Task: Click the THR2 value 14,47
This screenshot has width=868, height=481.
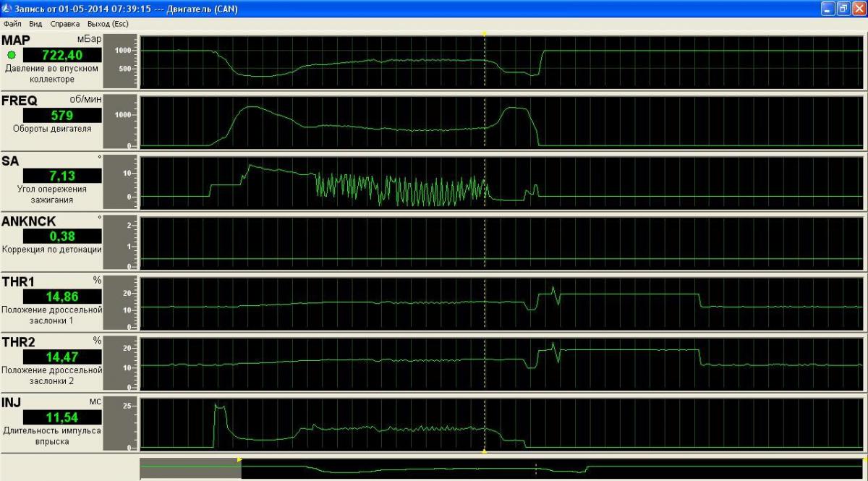Action: (x=62, y=357)
